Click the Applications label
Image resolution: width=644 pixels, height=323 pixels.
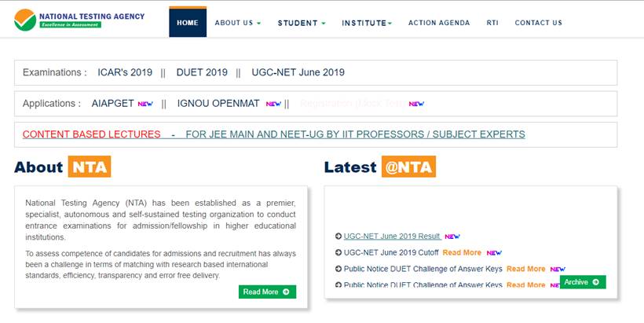pyautogui.click(x=52, y=104)
